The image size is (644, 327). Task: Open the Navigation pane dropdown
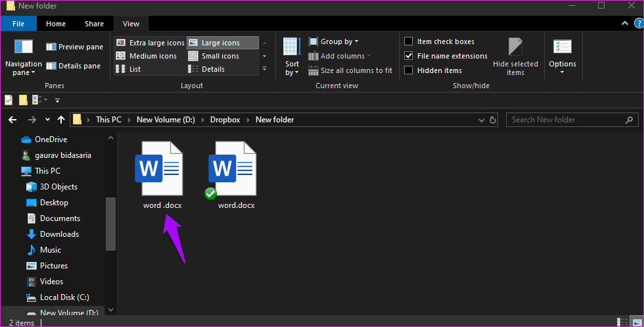(x=24, y=58)
